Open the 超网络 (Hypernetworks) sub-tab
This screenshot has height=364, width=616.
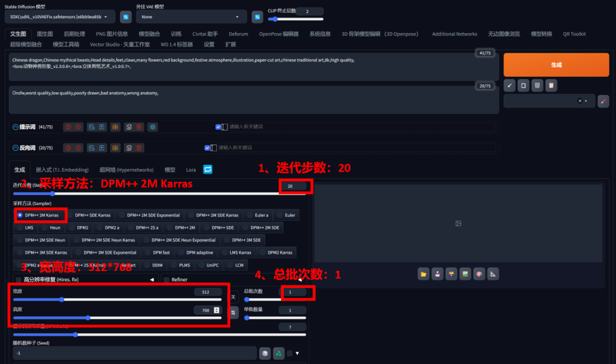[127, 170]
